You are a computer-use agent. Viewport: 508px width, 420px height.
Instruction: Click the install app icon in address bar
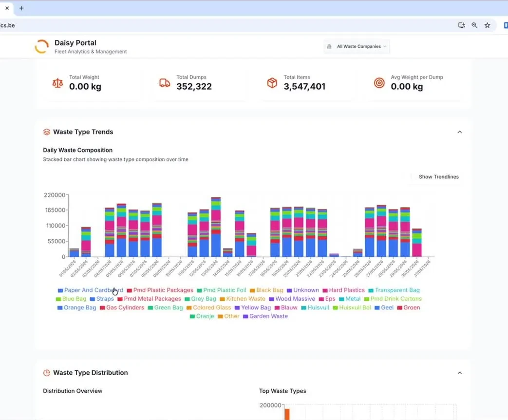pos(462,25)
